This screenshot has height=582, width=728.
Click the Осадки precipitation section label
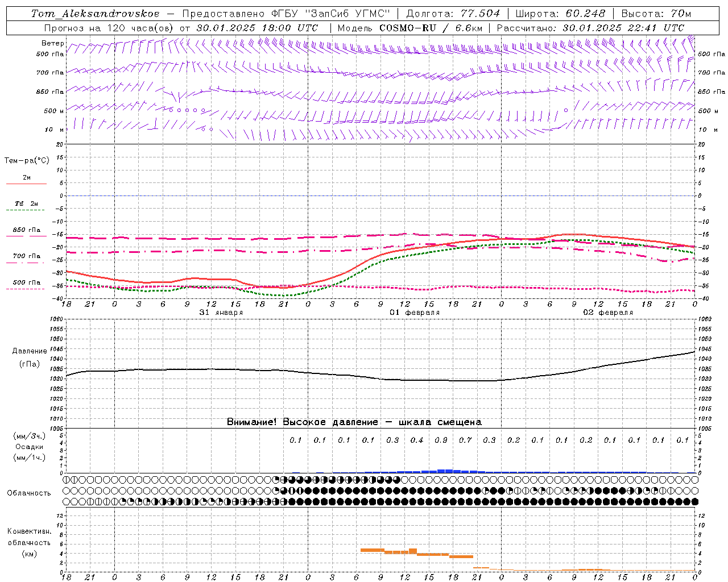coord(30,447)
